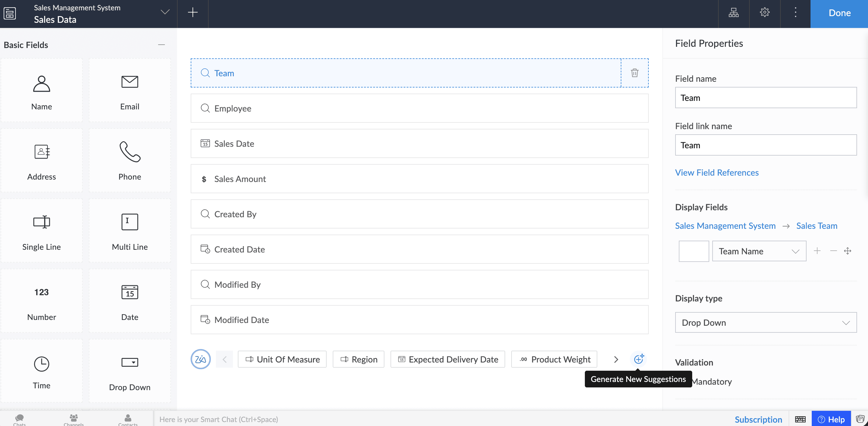Viewport: 868px width, 426px height.
Task: Open View Field References link
Action: point(717,172)
